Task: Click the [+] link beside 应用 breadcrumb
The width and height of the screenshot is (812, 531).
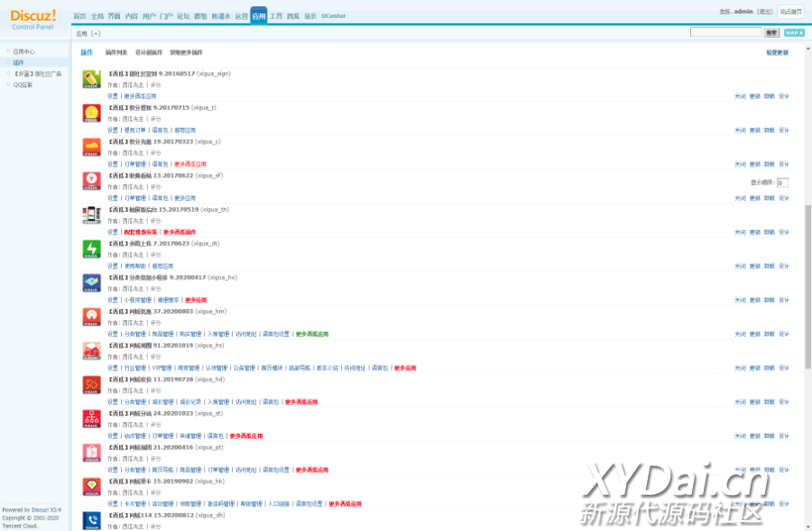Action: (x=96, y=33)
